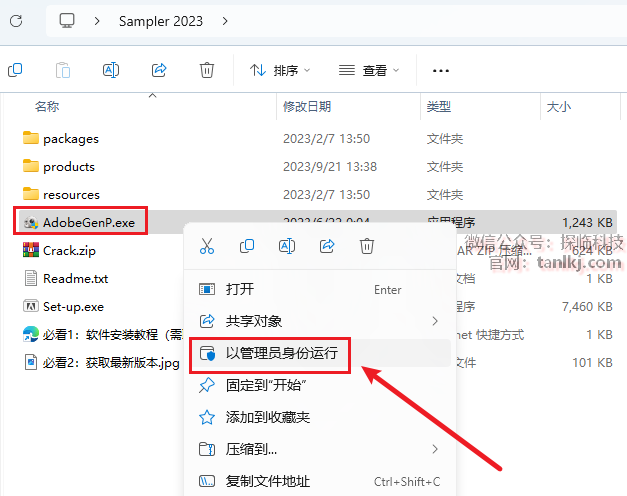627x496 pixels.
Task: Open the 排序 sort dropdown
Action: (x=280, y=70)
